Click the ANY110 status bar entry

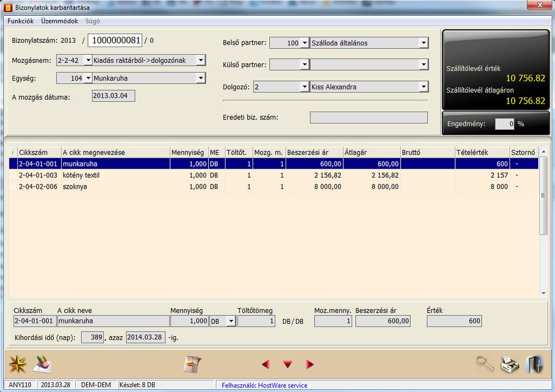[x=20, y=385]
